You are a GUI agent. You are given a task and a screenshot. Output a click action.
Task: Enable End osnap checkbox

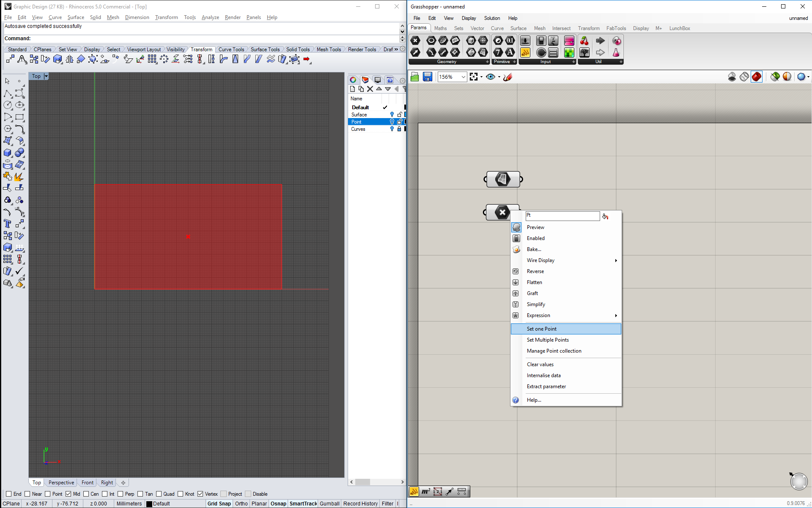click(x=8, y=494)
